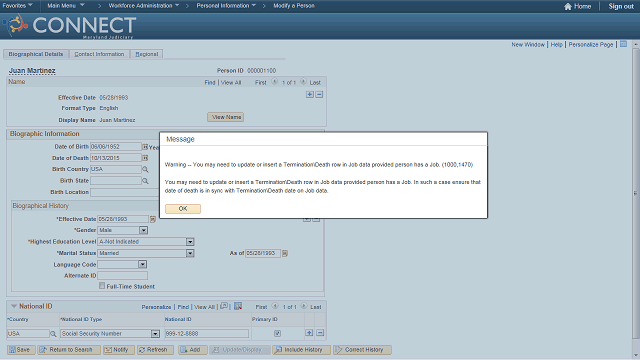Image resolution: width=640 pixels, height=360 pixels.
Task: Click the Modify a Person breadcrumb
Action: click(294, 6)
